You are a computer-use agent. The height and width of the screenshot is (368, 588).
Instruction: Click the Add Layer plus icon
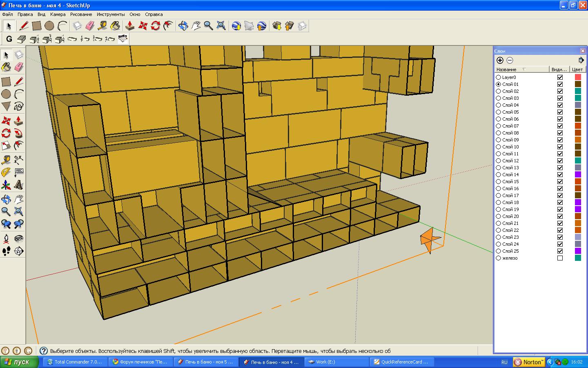[500, 60]
